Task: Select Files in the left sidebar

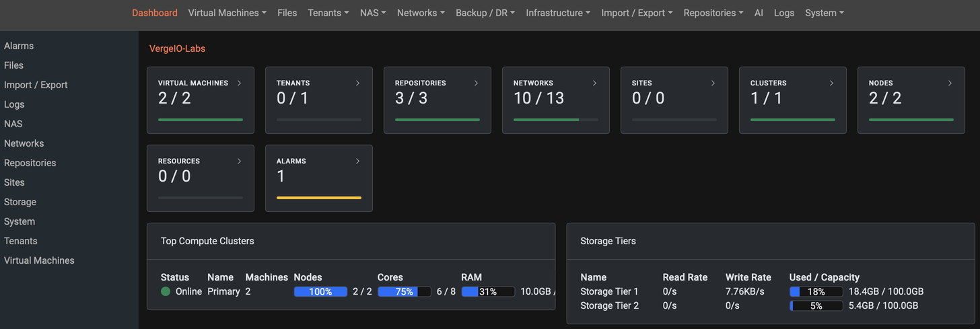Action: point(13,65)
